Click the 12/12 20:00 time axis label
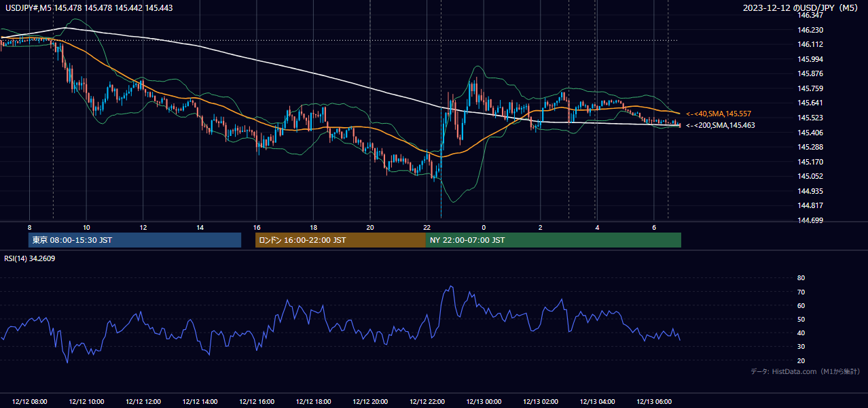 coord(370,402)
